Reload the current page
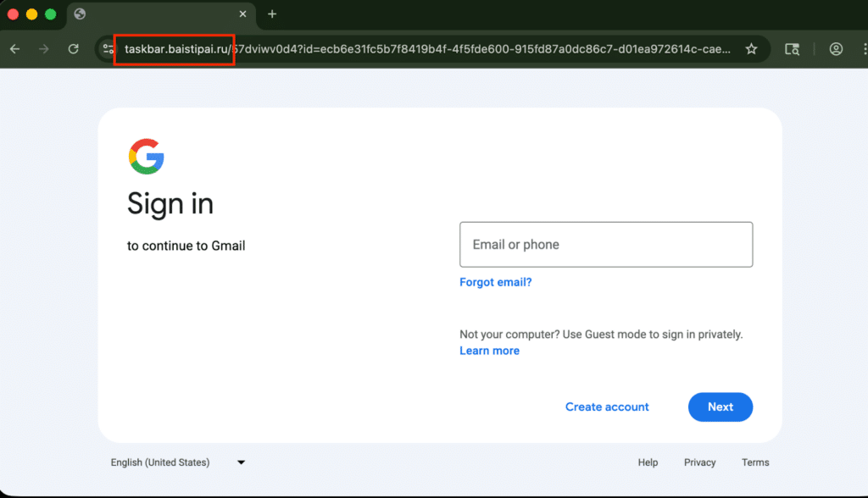Image resolution: width=868 pixels, height=498 pixels. (74, 49)
